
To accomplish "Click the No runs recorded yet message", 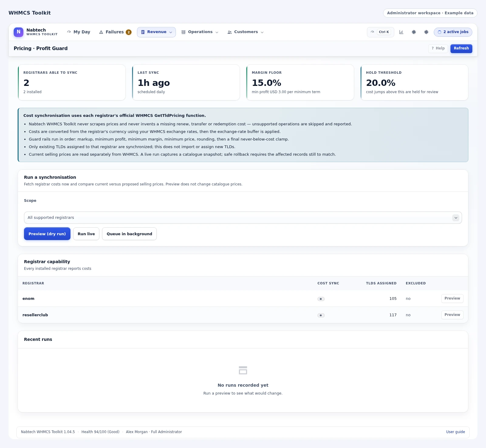I will point(243,385).
